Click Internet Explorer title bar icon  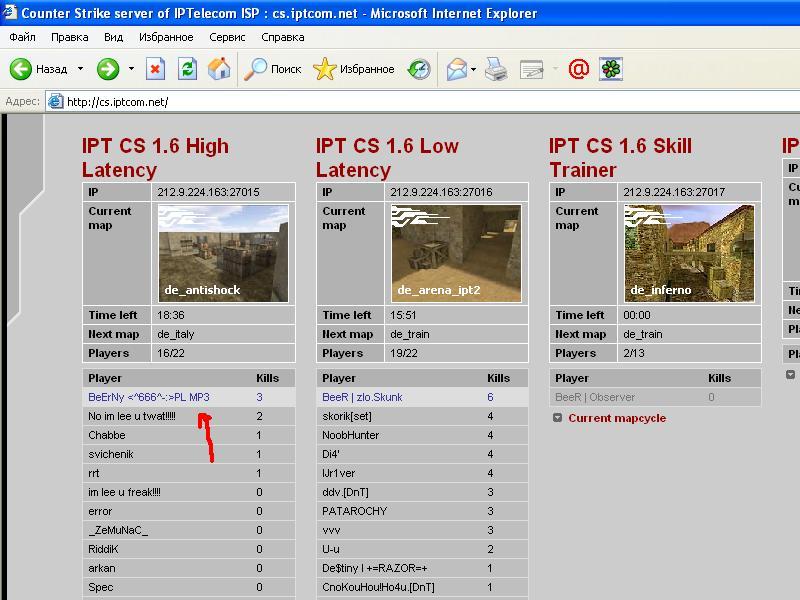(10, 12)
